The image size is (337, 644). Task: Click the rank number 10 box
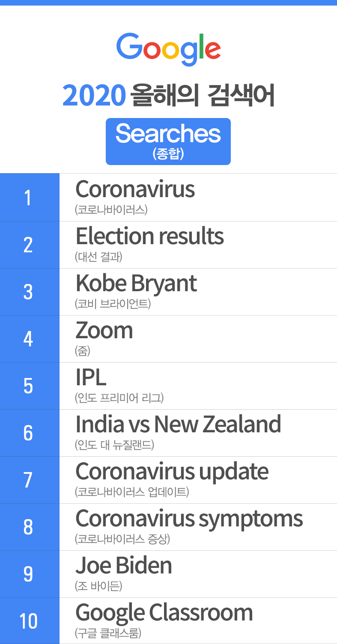tap(30, 620)
